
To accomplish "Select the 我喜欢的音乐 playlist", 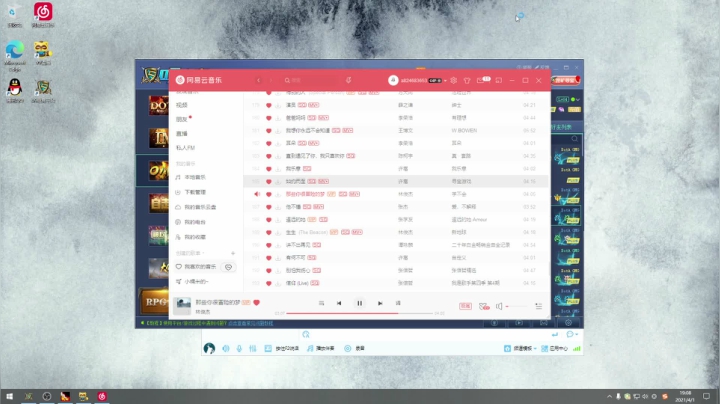I will point(200,267).
